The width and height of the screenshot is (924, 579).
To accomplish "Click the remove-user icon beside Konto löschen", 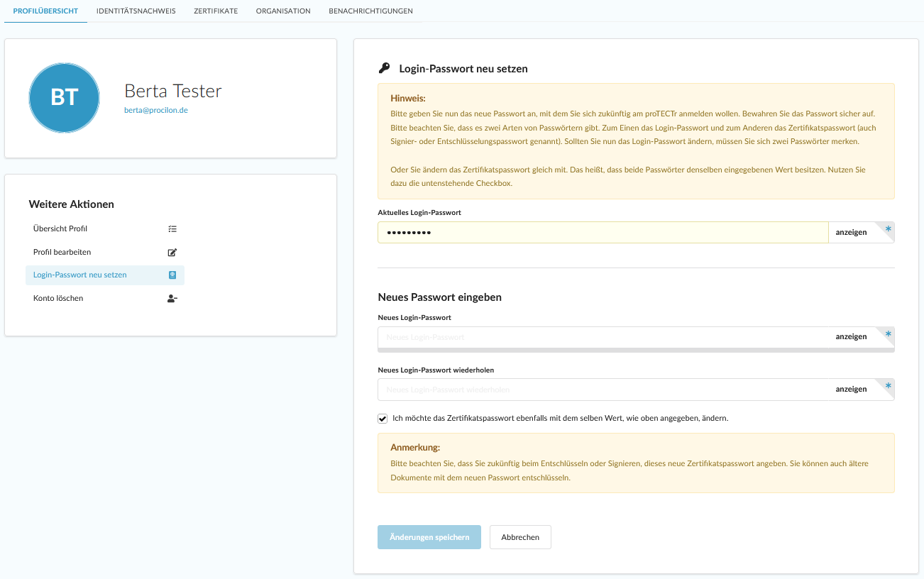I will (172, 299).
